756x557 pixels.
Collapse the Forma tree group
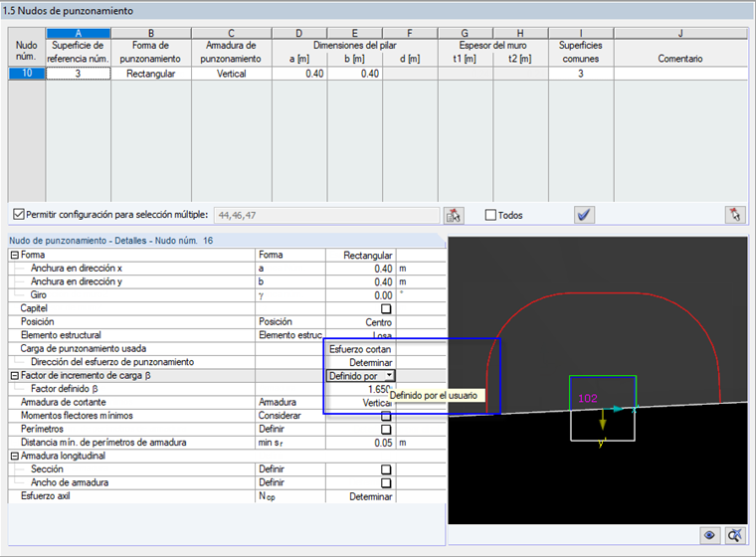tap(15, 255)
